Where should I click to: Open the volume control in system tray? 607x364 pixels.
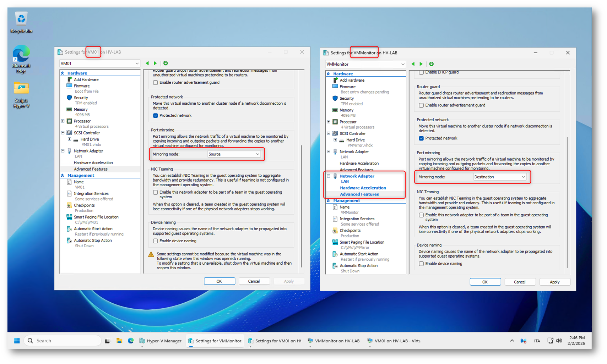coord(559,341)
